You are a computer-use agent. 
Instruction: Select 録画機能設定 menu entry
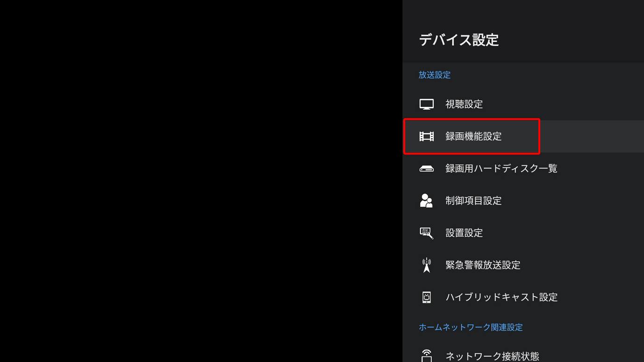523,136
